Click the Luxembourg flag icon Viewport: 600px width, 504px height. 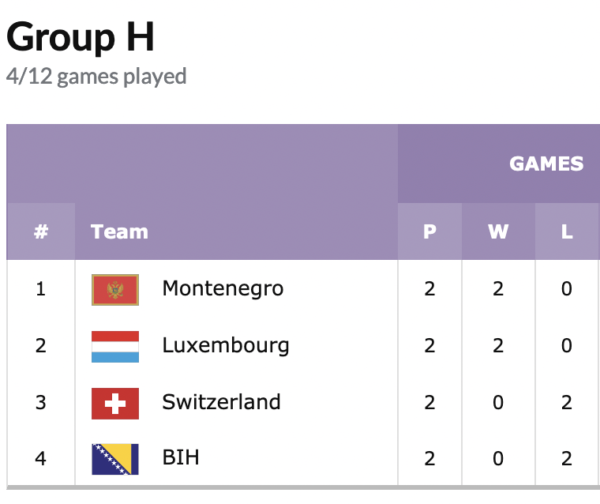coord(115,347)
